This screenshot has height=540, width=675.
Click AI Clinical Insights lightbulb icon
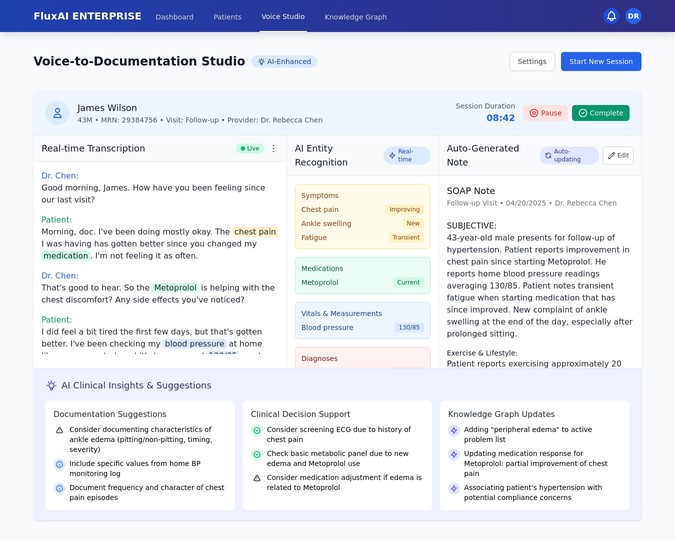coord(52,385)
